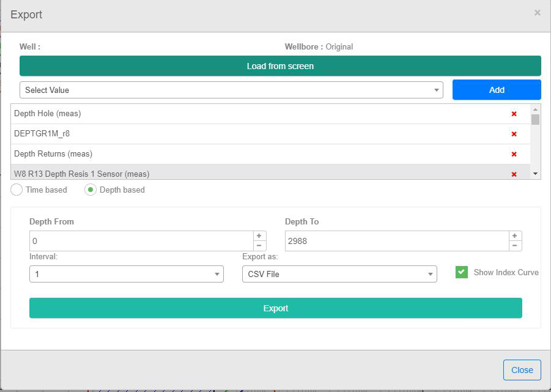The width and height of the screenshot is (551, 392).
Task: Uncheck the Show Index Curve checkbox
Action: tap(462, 272)
